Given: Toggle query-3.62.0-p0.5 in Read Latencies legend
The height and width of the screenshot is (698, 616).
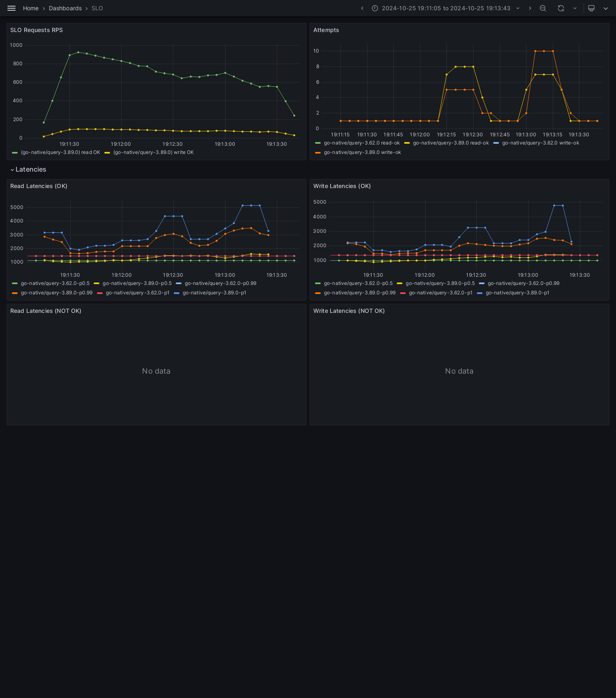Looking at the screenshot, I should pyautogui.click(x=55, y=283).
